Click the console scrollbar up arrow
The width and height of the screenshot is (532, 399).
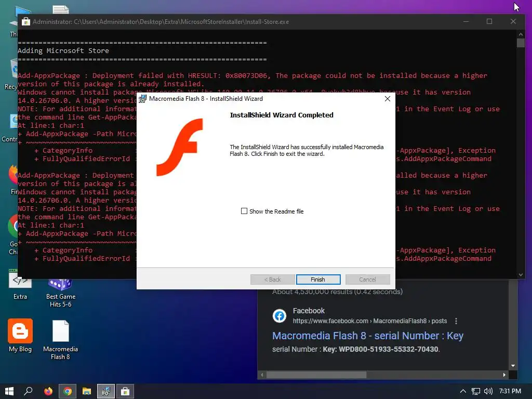tap(521, 34)
